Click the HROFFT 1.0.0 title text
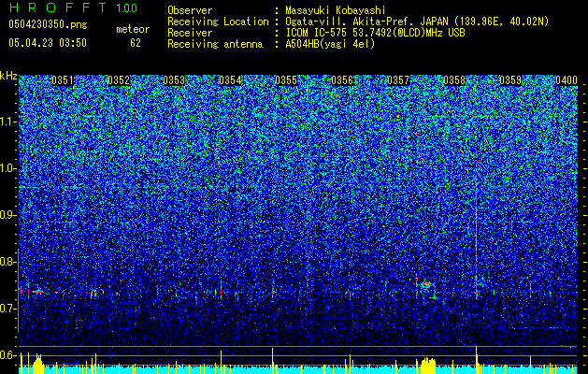This screenshot has height=374, width=588. pos(73,7)
